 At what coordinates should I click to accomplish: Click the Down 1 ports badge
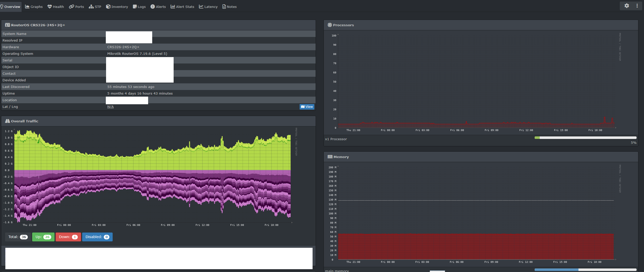pos(68,237)
